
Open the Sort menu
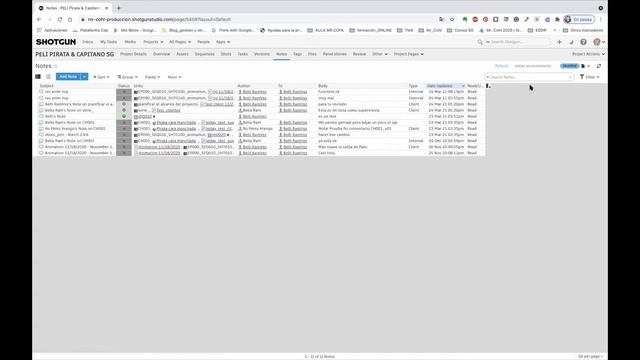tap(101, 77)
